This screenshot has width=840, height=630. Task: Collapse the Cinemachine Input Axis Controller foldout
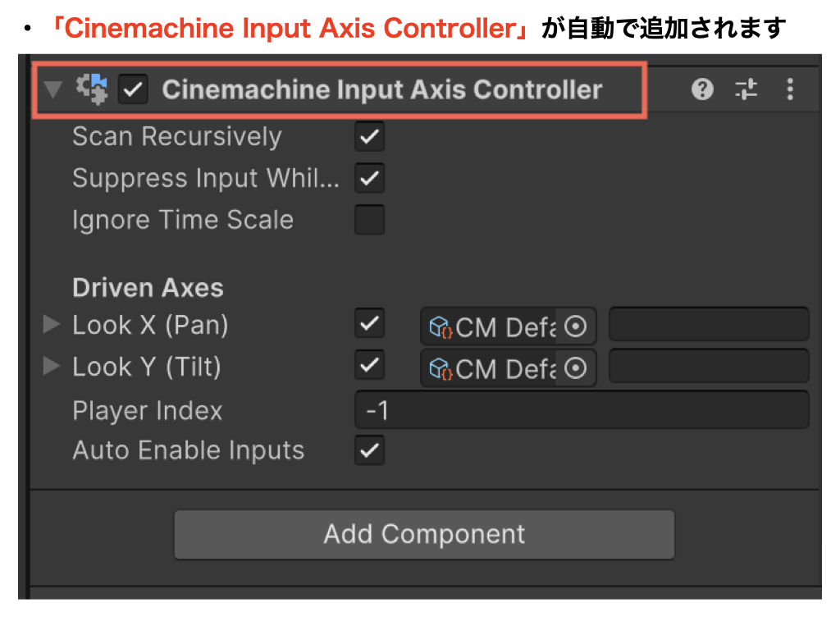pos(53,89)
